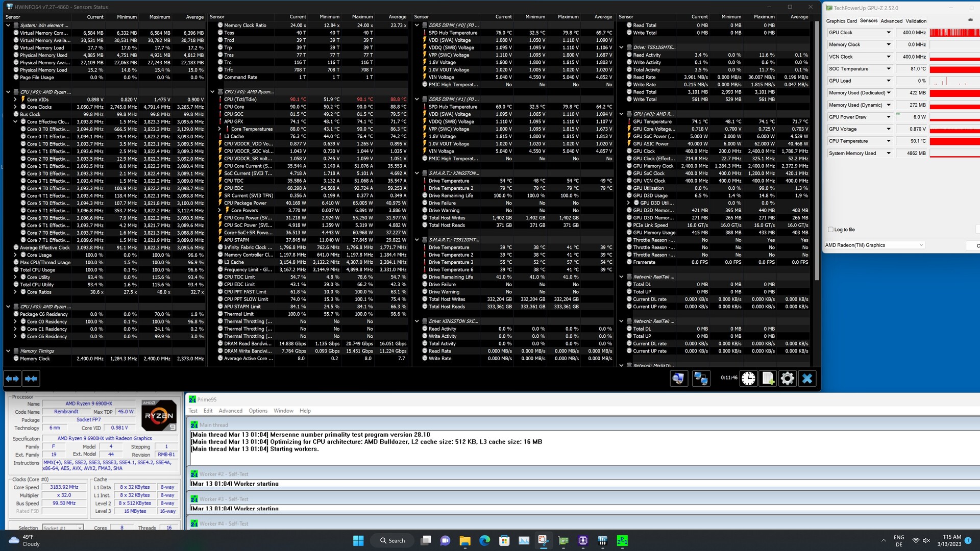Click the blue X close sensors icon
This screenshot has height=551, width=980.
coord(807,379)
